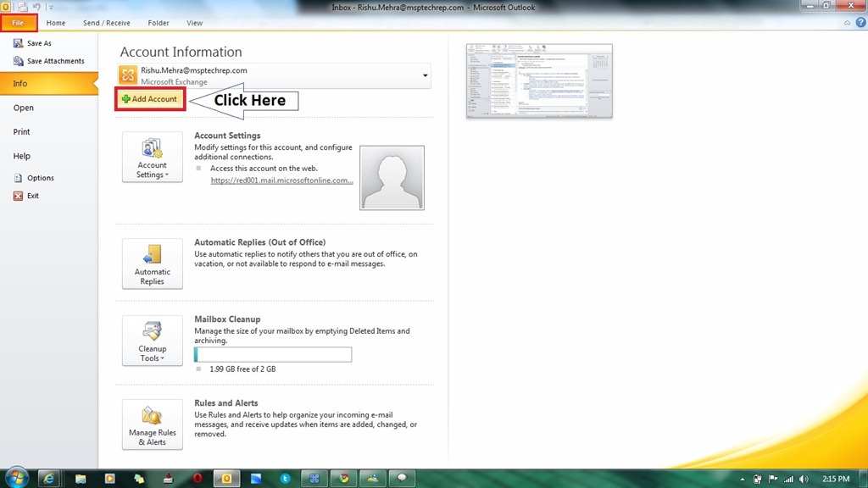The image size is (868, 488).
Task: Click Exit to quit Outlook
Action: (26, 196)
